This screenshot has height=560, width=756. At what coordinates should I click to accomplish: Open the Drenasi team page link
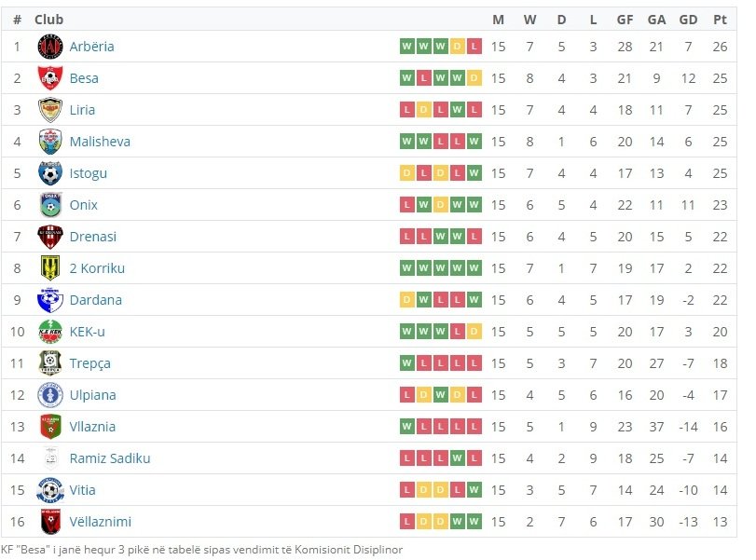pos(92,237)
